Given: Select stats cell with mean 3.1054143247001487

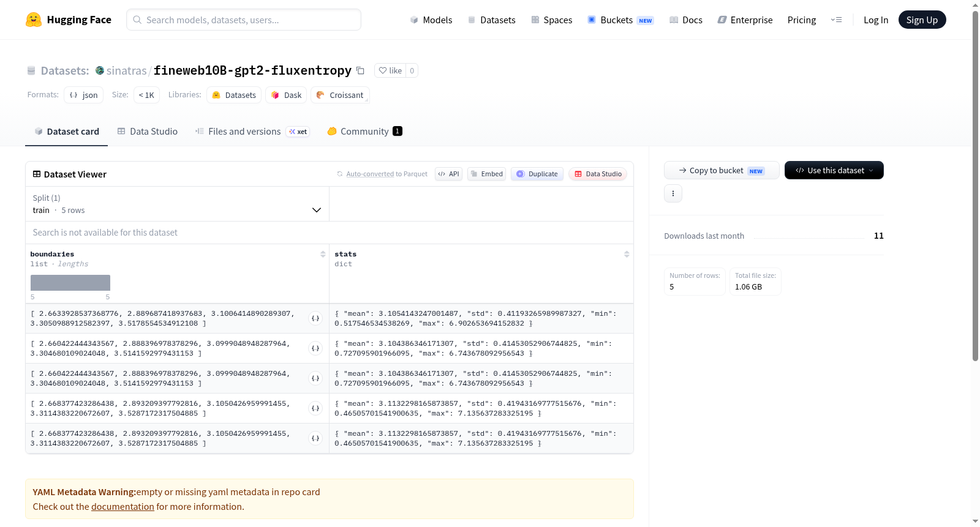Looking at the screenshot, I should pyautogui.click(x=481, y=318).
